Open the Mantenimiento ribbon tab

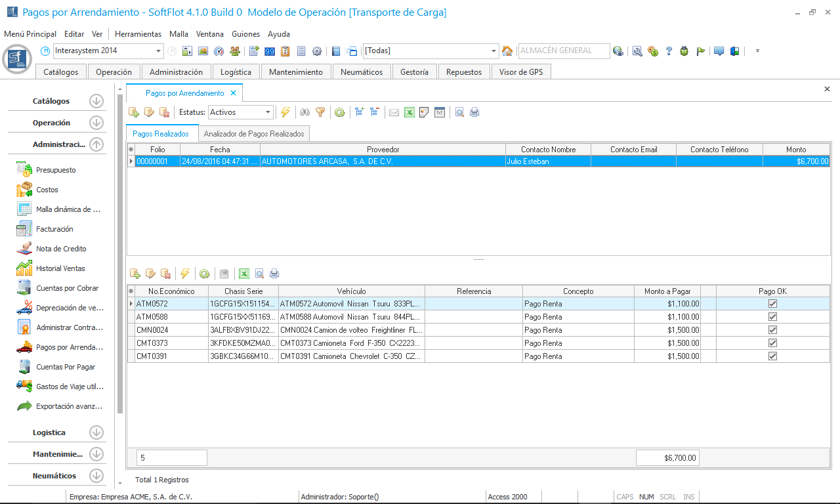tap(296, 72)
